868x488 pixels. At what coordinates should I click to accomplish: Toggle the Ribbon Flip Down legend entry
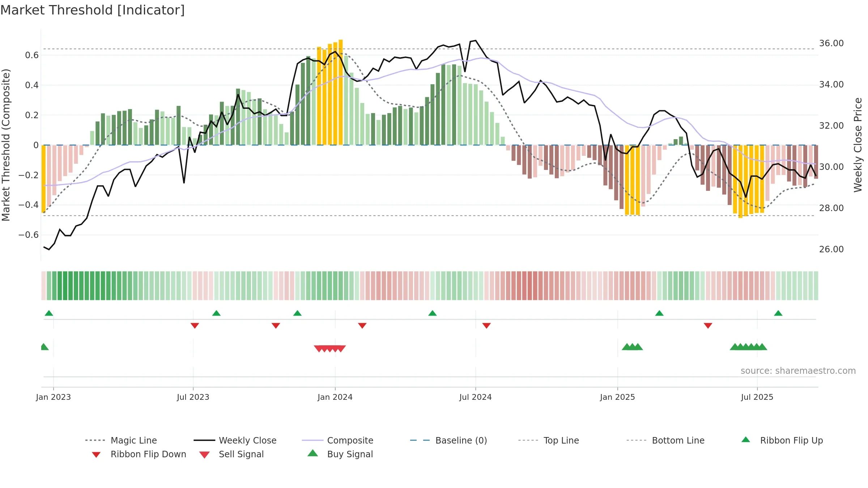[x=139, y=454]
